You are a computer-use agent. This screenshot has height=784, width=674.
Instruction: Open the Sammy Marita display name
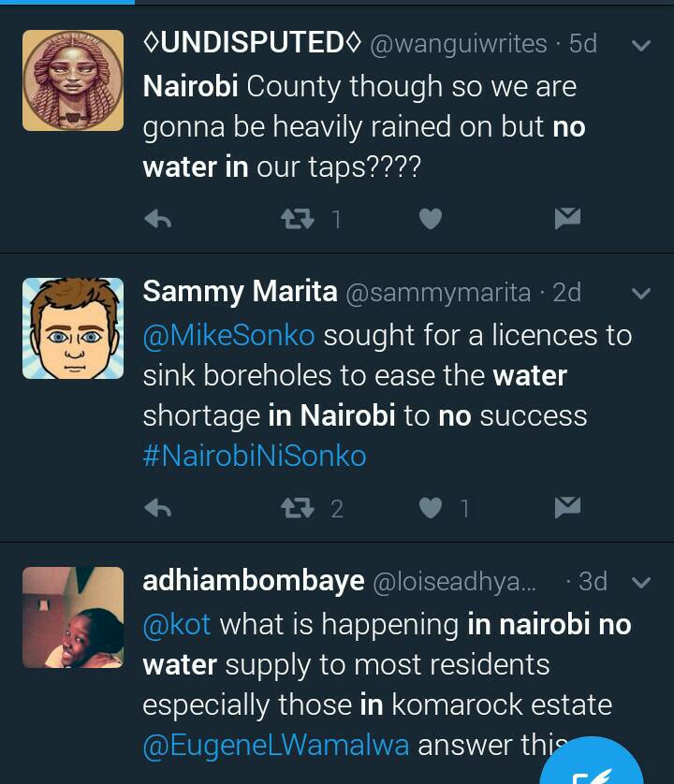tap(240, 292)
